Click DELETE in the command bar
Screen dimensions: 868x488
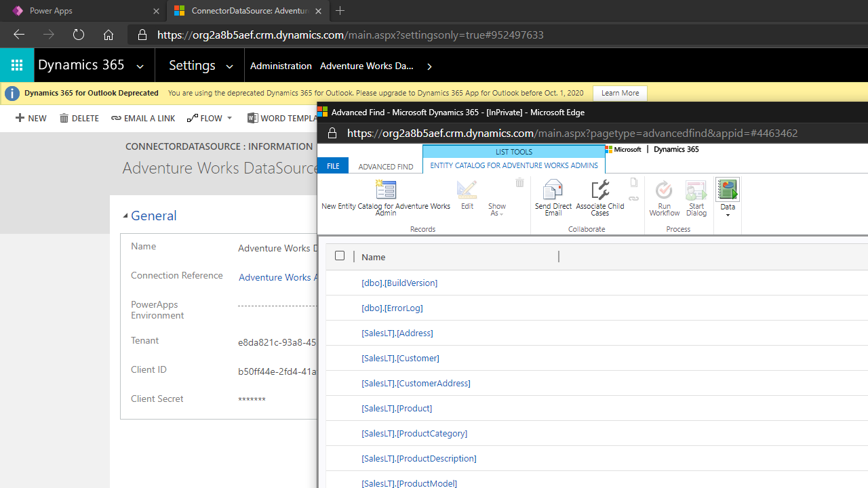coord(79,118)
